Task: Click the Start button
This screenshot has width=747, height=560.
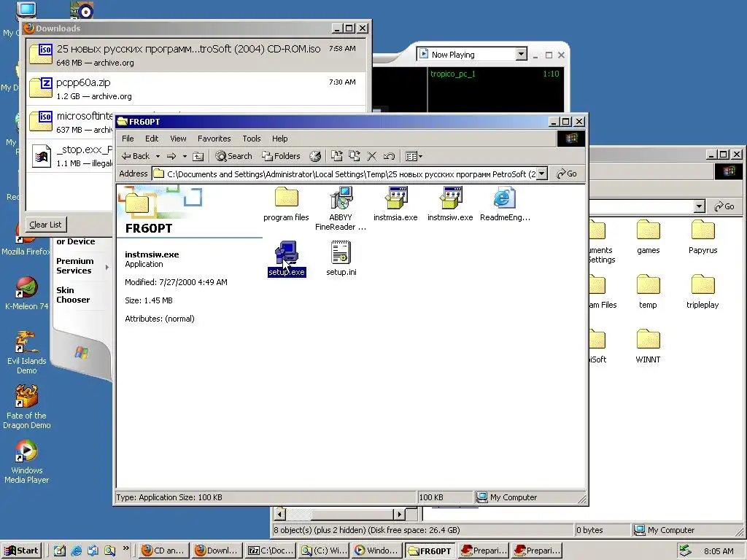Action: tap(22, 551)
